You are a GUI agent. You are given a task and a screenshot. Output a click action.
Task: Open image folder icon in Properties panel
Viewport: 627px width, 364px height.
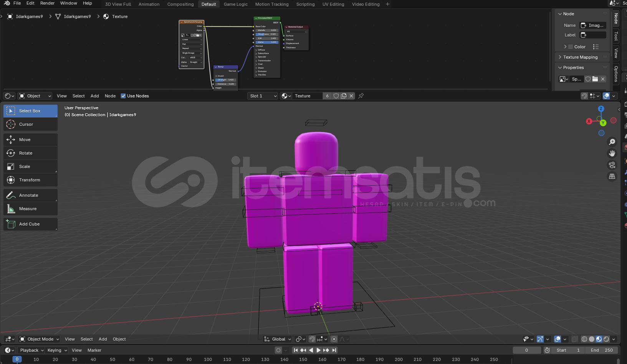click(x=595, y=79)
